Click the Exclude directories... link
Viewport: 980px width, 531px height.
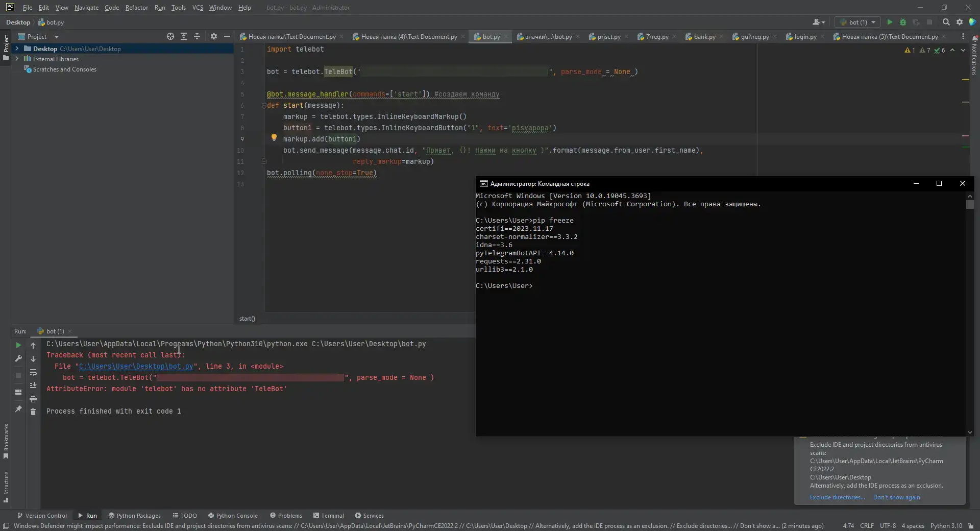837,497
